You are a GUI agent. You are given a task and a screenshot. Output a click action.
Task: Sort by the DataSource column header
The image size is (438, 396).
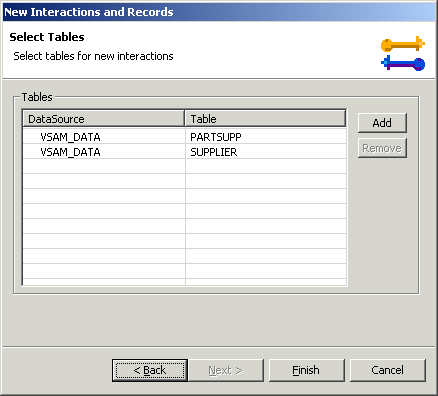tap(103, 119)
